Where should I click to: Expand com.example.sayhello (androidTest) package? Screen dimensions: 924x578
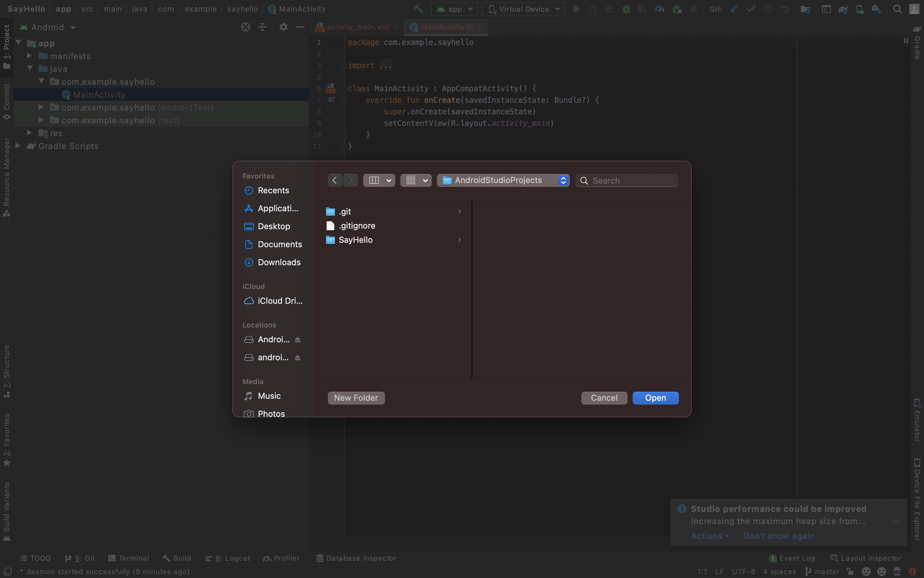tap(41, 107)
